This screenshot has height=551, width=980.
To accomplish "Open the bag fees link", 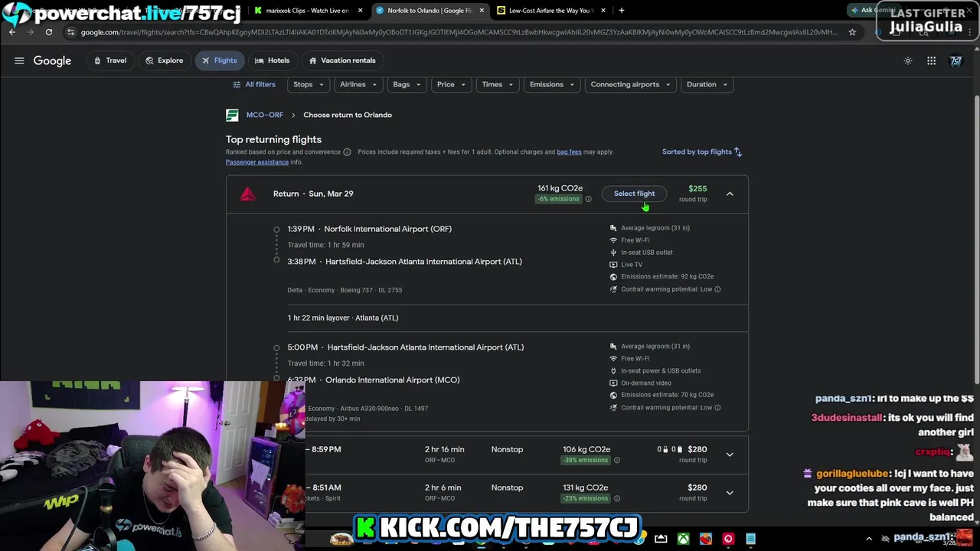I will coord(569,152).
